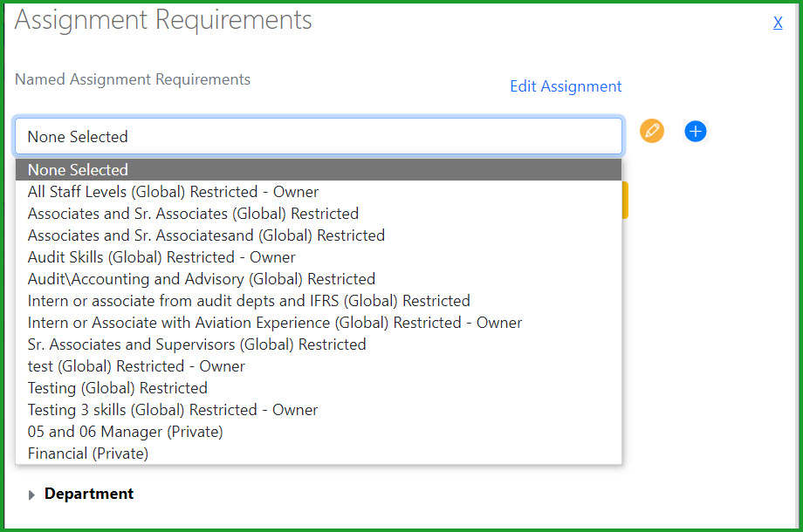803x532 pixels.
Task: Choose Intern or Associate with Aviation Experience
Action: point(319,323)
